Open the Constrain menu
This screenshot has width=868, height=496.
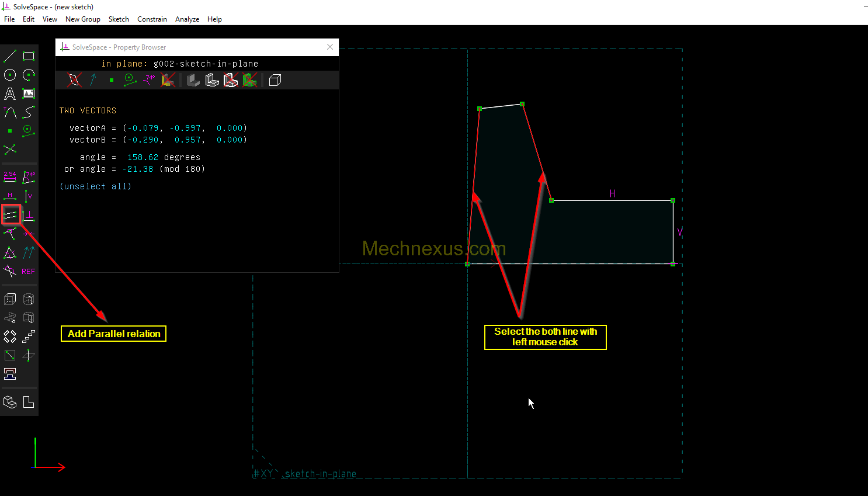tap(152, 19)
